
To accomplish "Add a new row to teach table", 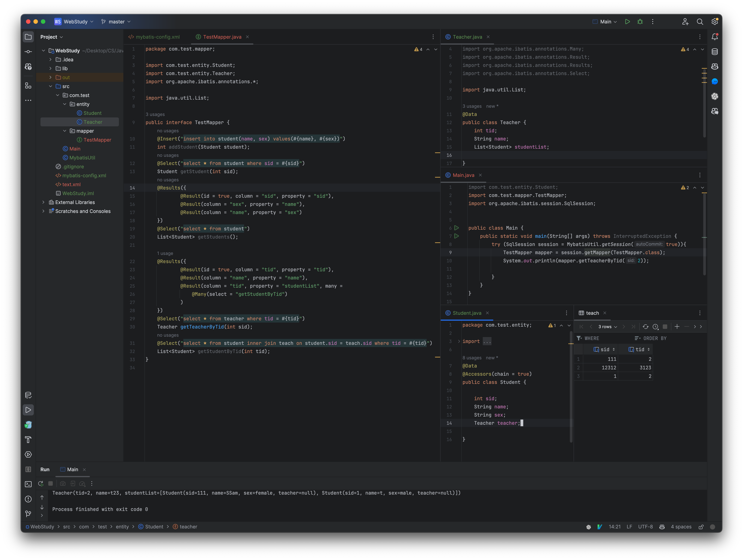I will pyautogui.click(x=677, y=326).
